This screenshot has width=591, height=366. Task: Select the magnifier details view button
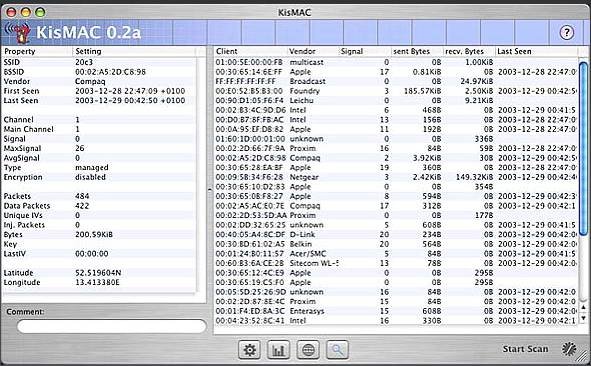point(337,350)
